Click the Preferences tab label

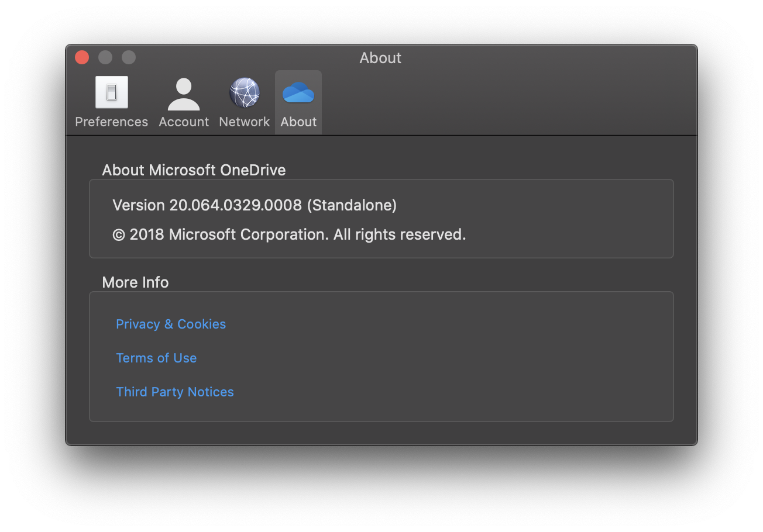click(x=111, y=122)
